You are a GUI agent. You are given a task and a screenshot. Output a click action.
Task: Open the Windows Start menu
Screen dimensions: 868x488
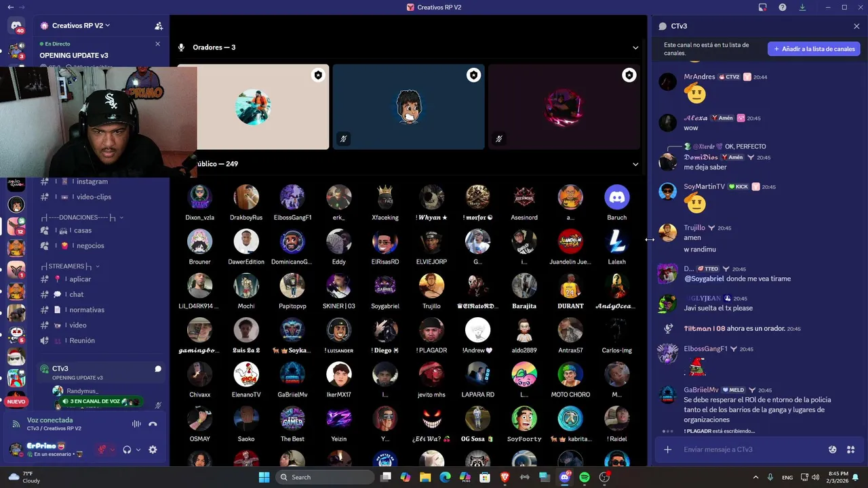point(264,477)
